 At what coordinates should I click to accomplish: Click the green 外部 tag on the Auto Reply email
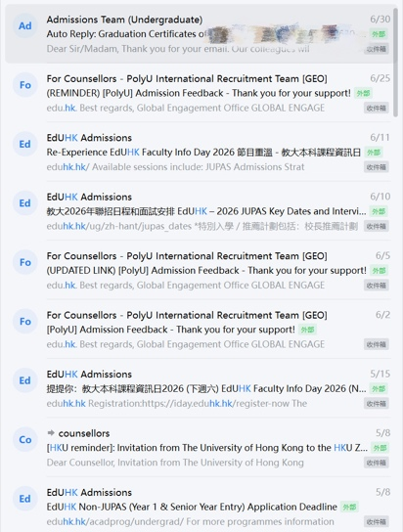pyautogui.click(x=379, y=34)
